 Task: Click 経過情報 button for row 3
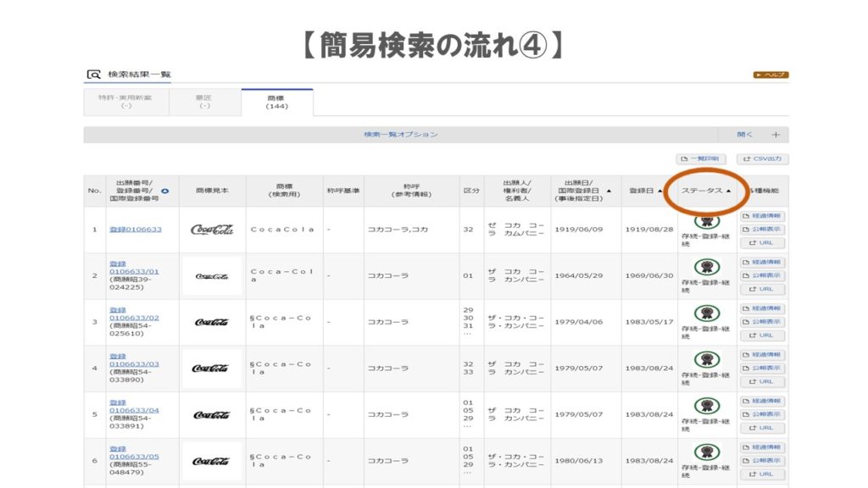click(x=762, y=308)
